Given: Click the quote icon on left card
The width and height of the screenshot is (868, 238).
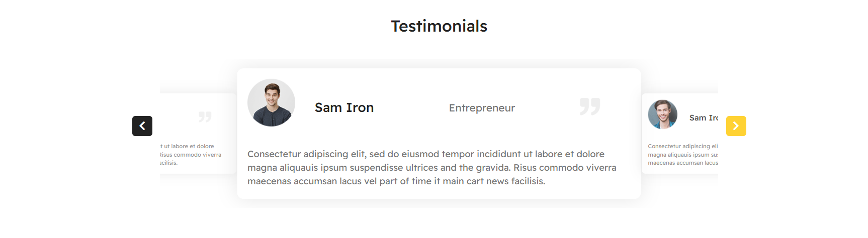Looking at the screenshot, I should click(x=205, y=116).
